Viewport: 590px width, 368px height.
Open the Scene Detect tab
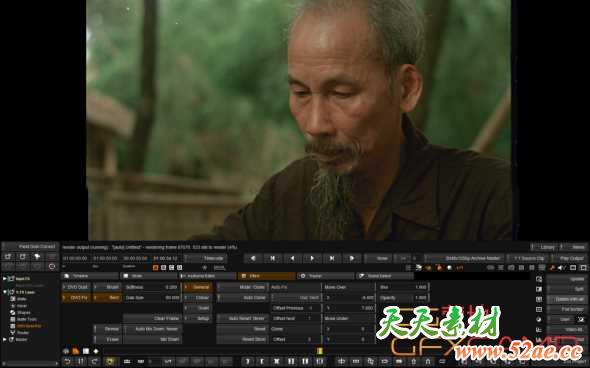coord(384,276)
